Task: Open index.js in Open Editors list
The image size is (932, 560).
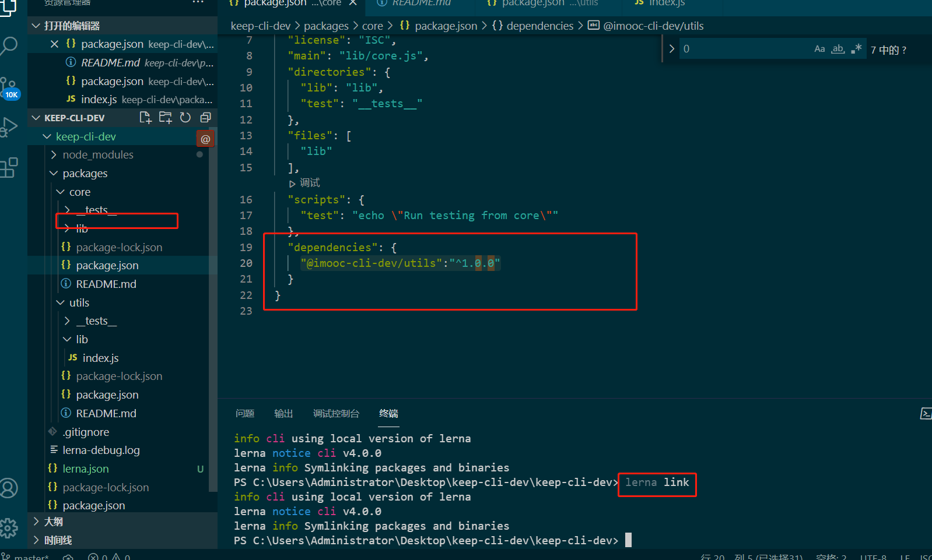Action: [122, 100]
